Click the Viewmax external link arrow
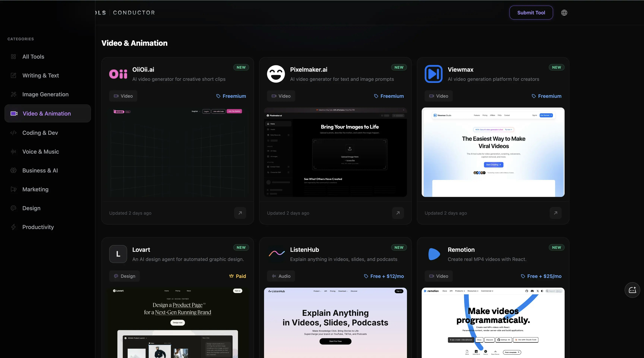This screenshot has width=644, height=358. pyautogui.click(x=555, y=213)
